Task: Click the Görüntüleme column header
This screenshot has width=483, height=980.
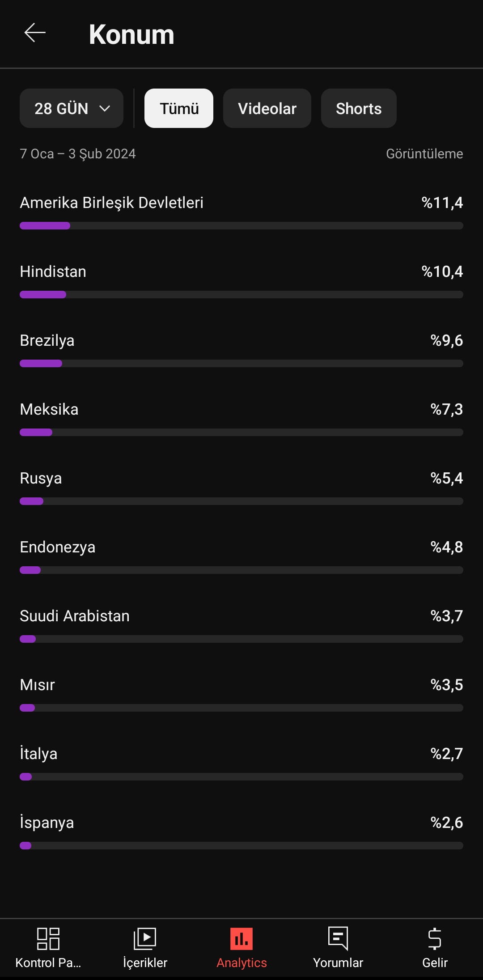Action: (x=424, y=154)
